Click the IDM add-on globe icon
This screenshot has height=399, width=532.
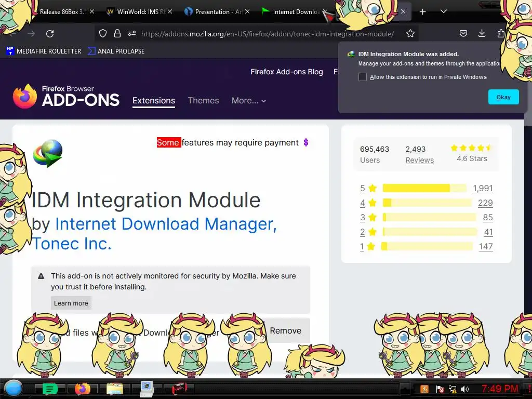(48, 153)
